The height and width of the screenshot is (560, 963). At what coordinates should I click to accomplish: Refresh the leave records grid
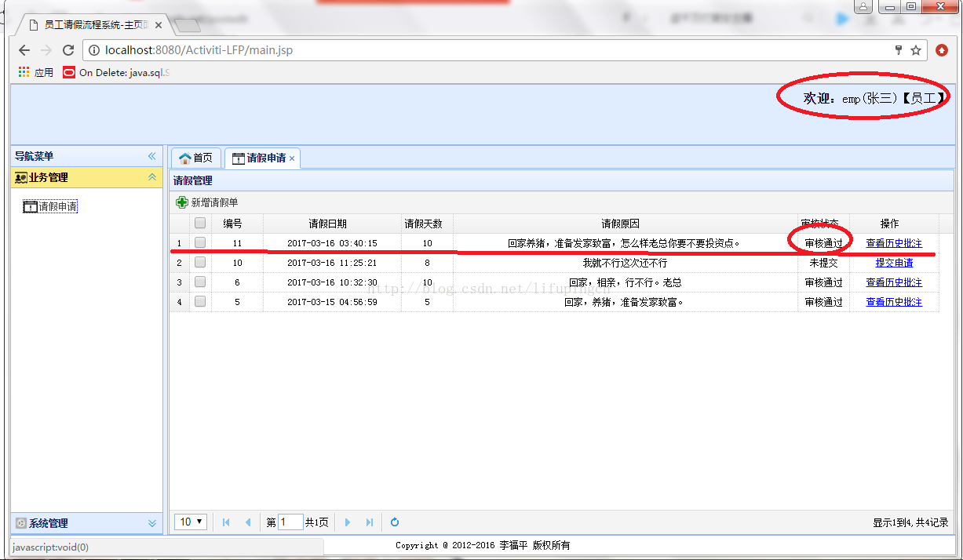coord(395,522)
